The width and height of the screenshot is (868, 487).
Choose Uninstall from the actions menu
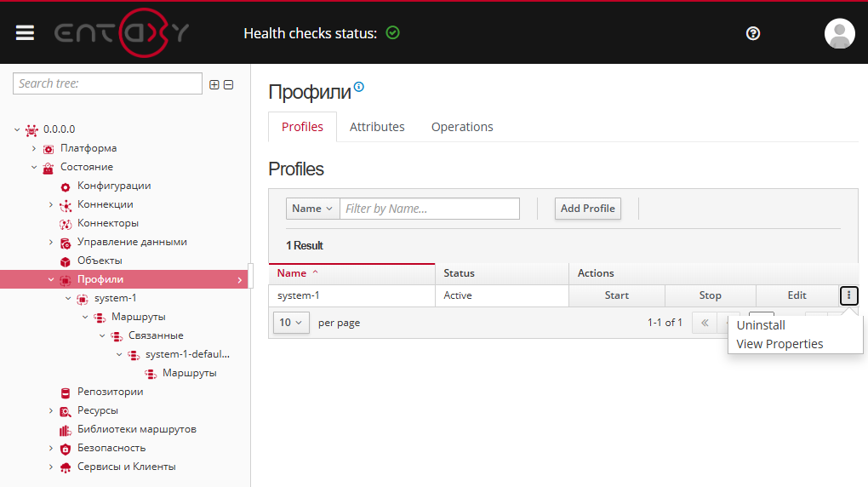(761, 325)
